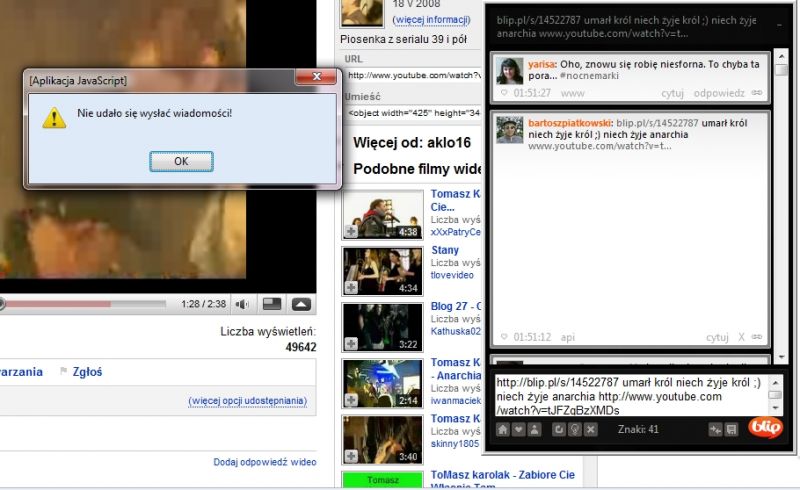This screenshot has width=800, height=490.
Task: Open uploader xXxPatryCe link
Action: pos(455,232)
